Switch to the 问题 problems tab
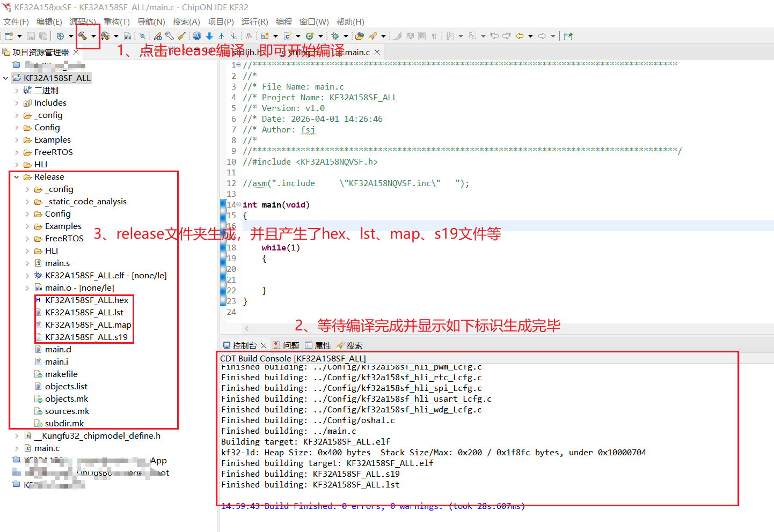This screenshot has height=532, width=774. pyautogui.click(x=286, y=345)
